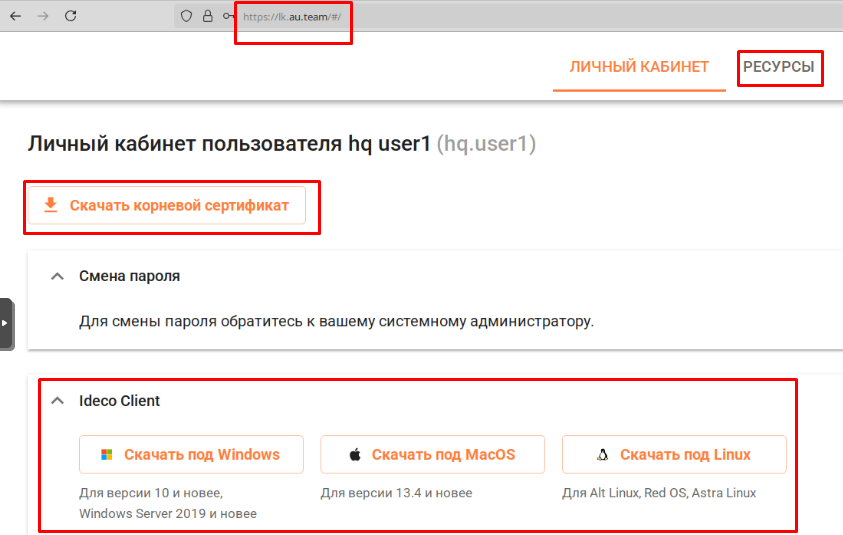Click the download arrow icon beside certificate text
Image resolution: width=843 pixels, height=535 pixels.
pos(50,205)
